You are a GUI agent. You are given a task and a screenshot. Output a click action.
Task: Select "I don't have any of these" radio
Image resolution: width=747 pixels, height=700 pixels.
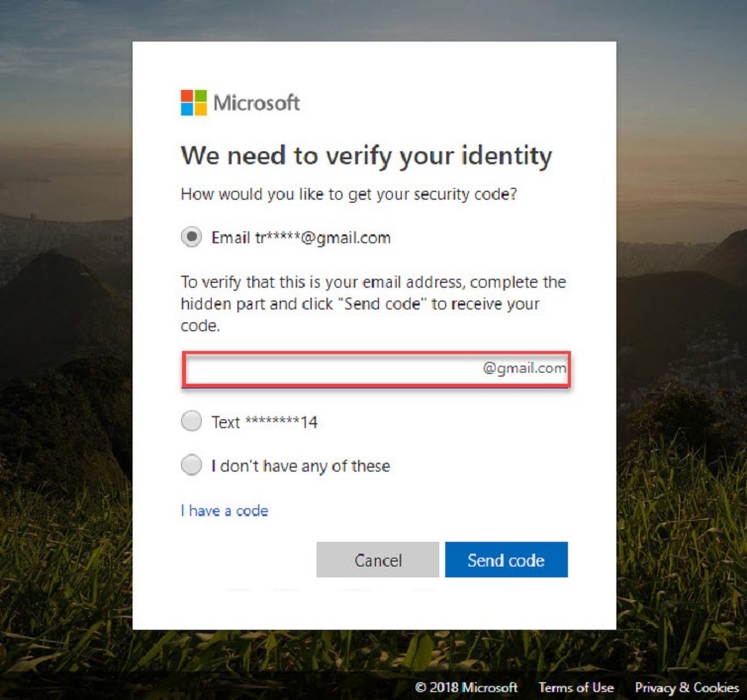pyautogui.click(x=192, y=465)
